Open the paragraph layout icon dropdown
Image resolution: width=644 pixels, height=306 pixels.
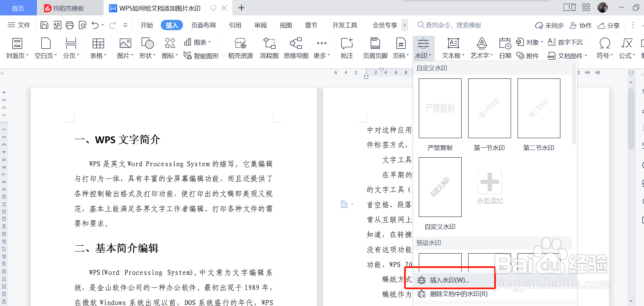pos(347,204)
